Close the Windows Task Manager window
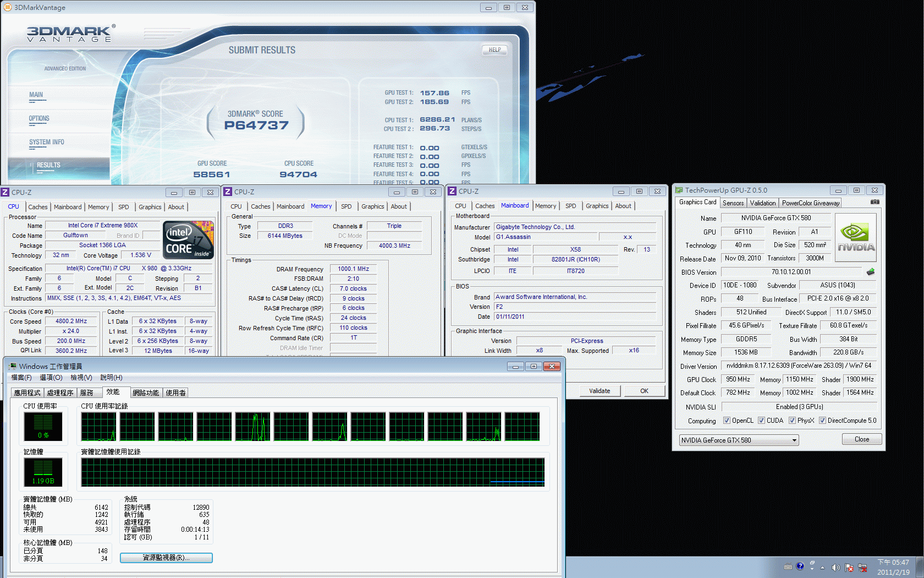This screenshot has width=924, height=578. coord(552,366)
